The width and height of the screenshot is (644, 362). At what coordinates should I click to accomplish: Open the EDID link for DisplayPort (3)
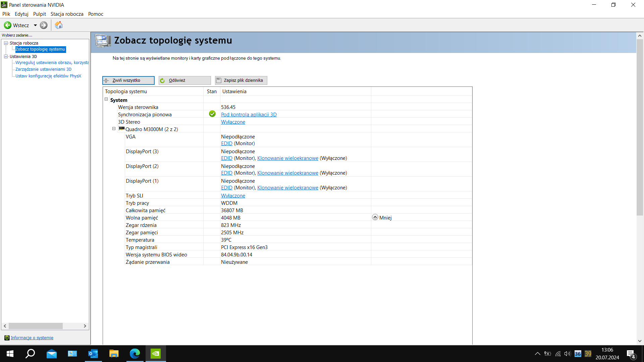coord(227,158)
